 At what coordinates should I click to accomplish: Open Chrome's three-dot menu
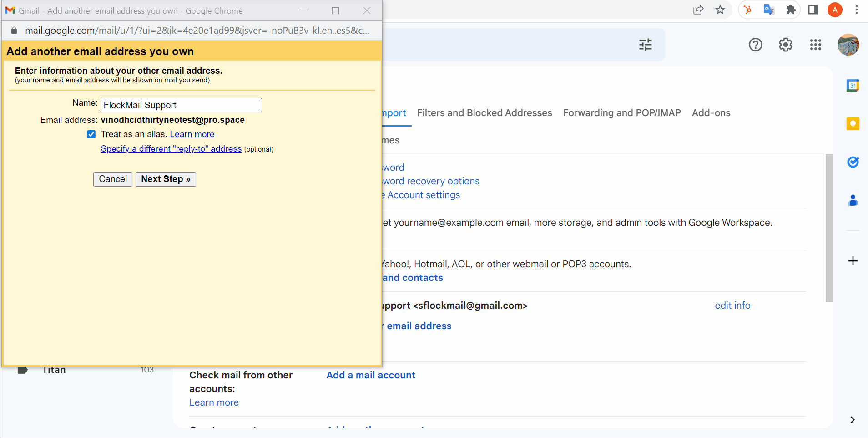[857, 10]
